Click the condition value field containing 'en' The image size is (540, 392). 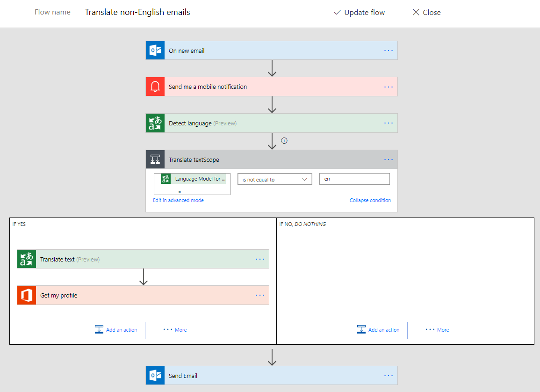click(354, 179)
